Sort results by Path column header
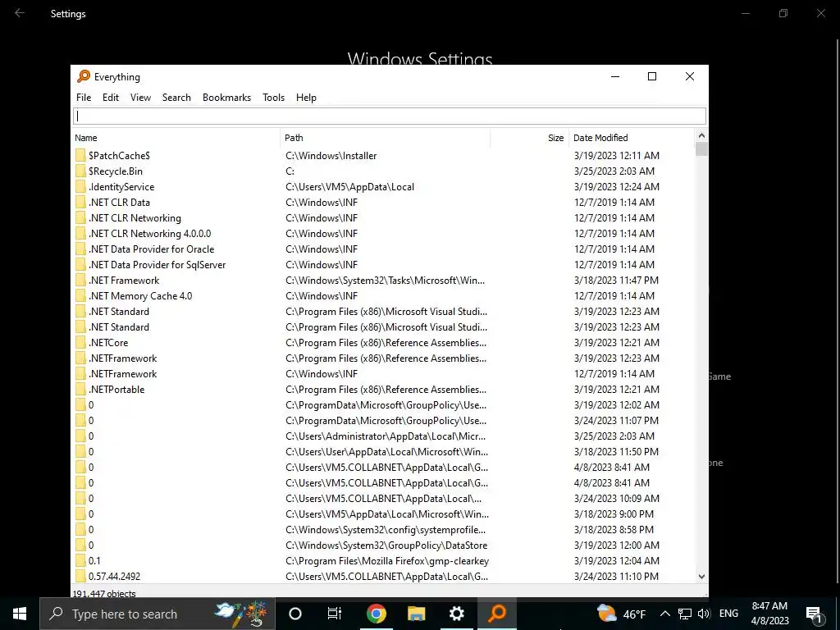Image resolution: width=840 pixels, height=630 pixels. tap(385, 138)
